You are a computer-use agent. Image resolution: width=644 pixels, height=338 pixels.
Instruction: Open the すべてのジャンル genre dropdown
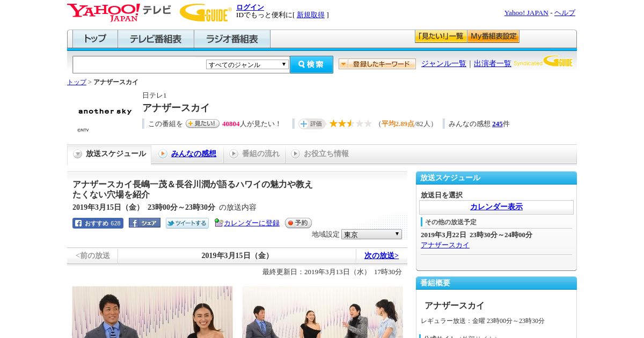(x=247, y=64)
